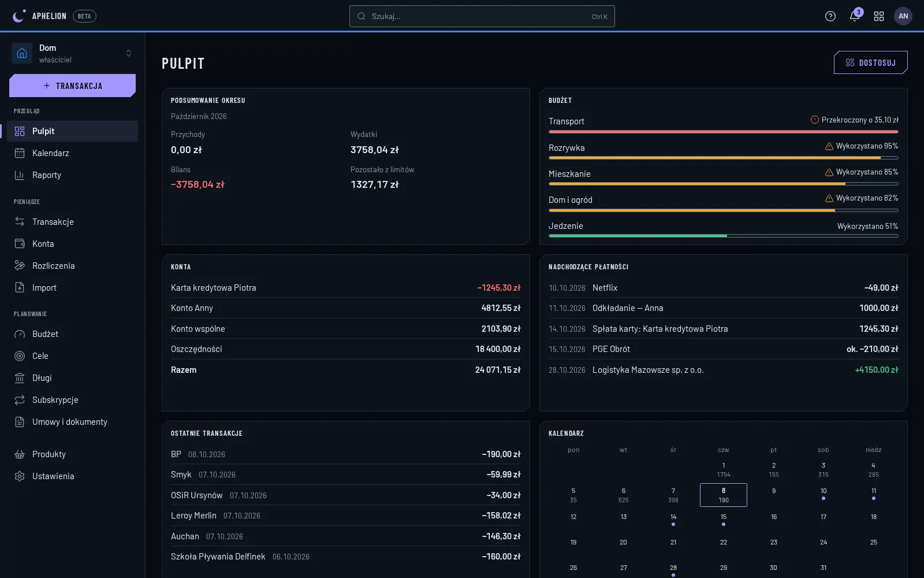The image size is (924, 578).
Task: Click the Cele target icon
Action: [20, 356]
